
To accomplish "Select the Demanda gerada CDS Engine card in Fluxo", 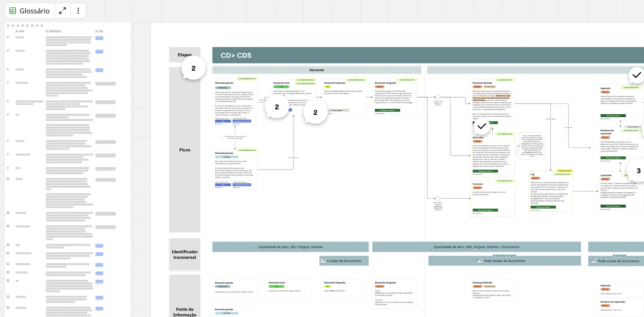I will click(x=235, y=169).
